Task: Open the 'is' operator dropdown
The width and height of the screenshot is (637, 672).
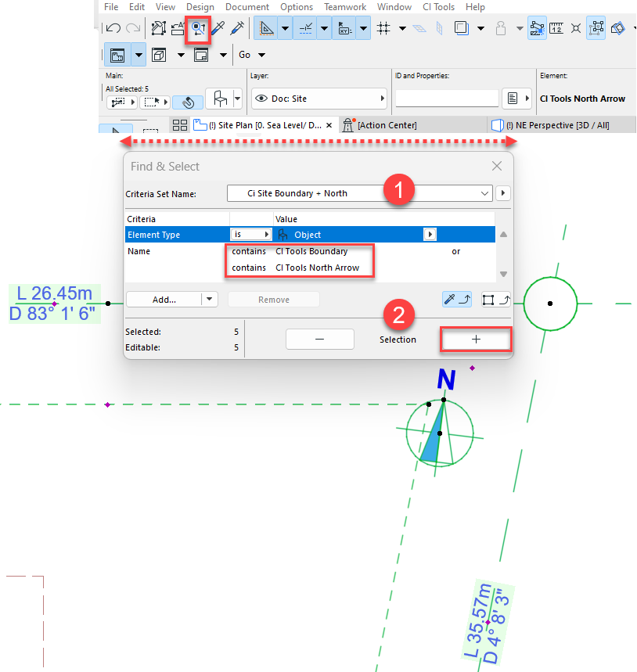Action: tap(250, 235)
